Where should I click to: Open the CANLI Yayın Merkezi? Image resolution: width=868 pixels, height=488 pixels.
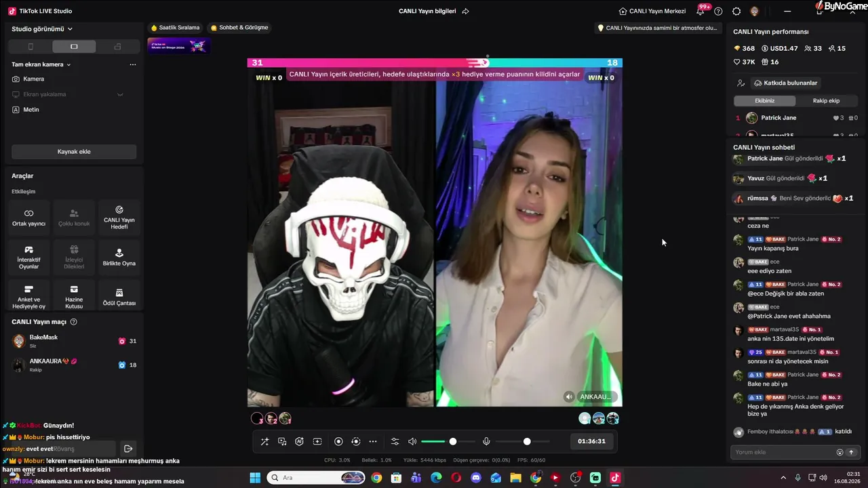coord(652,11)
